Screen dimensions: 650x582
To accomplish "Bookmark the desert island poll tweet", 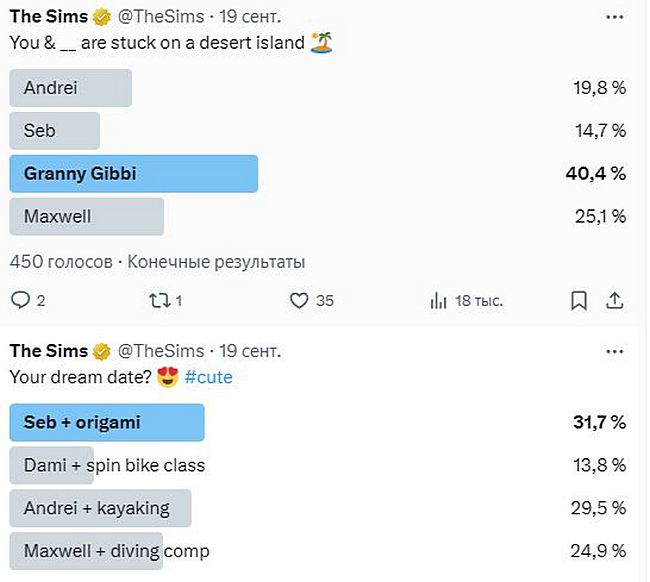I will [x=578, y=300].
